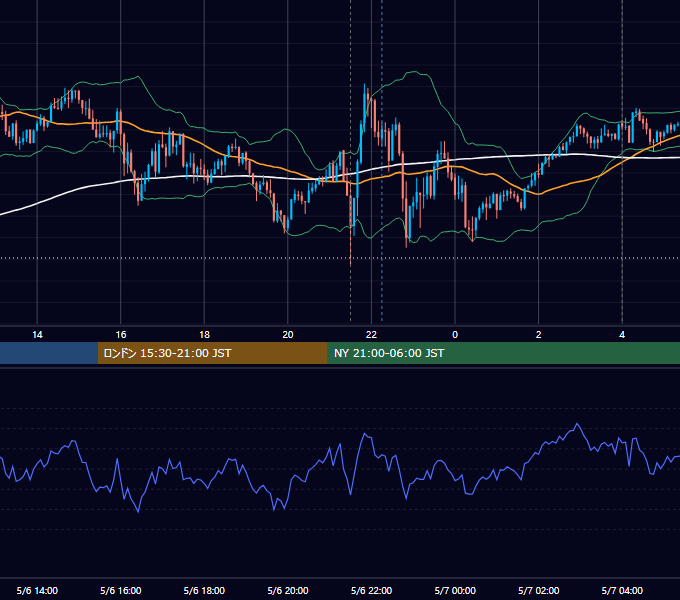Click hour label 4 on price chart axis
The width and height of the screenshot is (680, 600).
click(x=622, y=335)
